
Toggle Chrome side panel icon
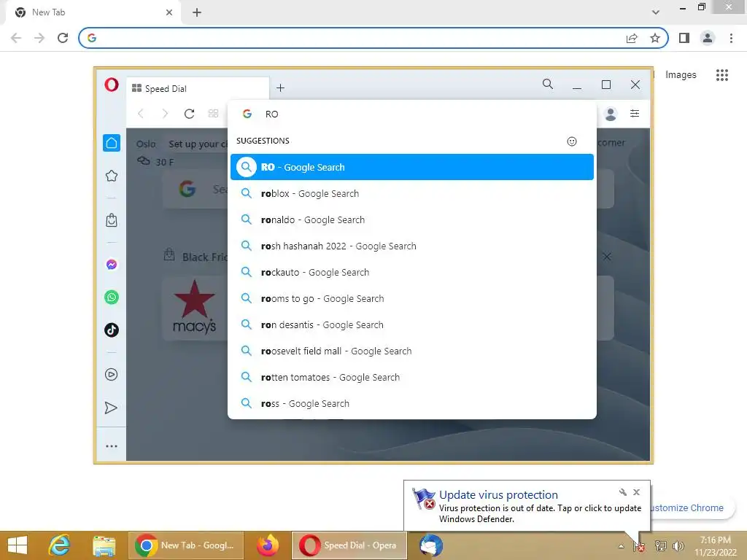tap(684, 38)
